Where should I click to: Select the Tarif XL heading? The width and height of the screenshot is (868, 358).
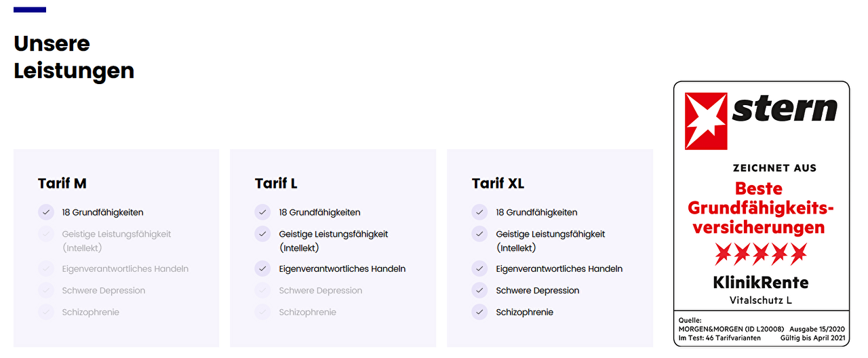pos(498,183)
